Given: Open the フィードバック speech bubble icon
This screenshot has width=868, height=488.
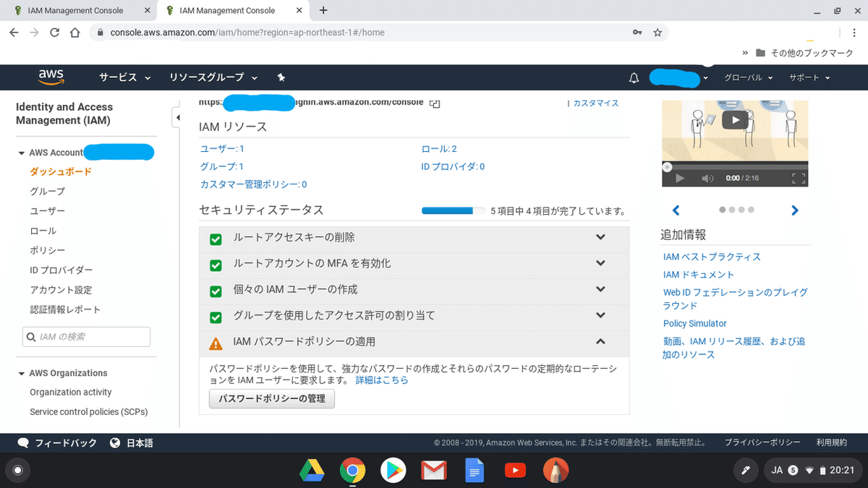Looking at the screenshot, I should [22, 442].
